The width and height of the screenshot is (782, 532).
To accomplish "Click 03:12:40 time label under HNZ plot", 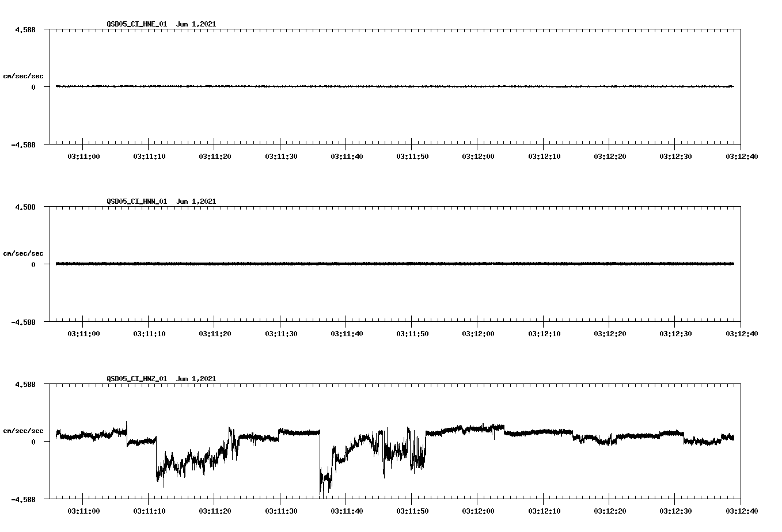I will tap(741, 511).
